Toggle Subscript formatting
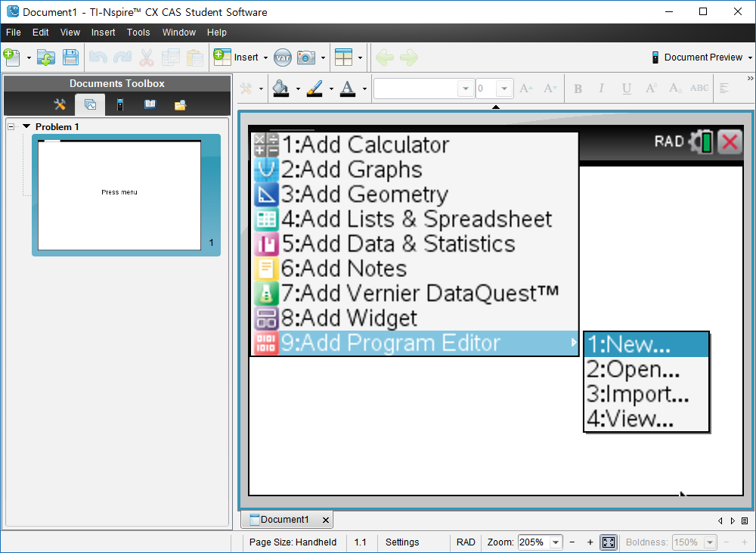 [x=675, y=89]
